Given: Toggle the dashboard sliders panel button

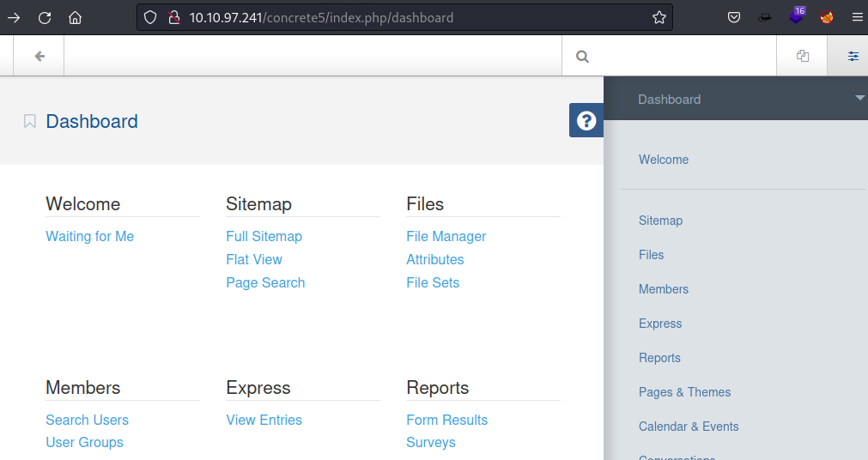Looking at the screenshot, I should click(x=853, y=57).
